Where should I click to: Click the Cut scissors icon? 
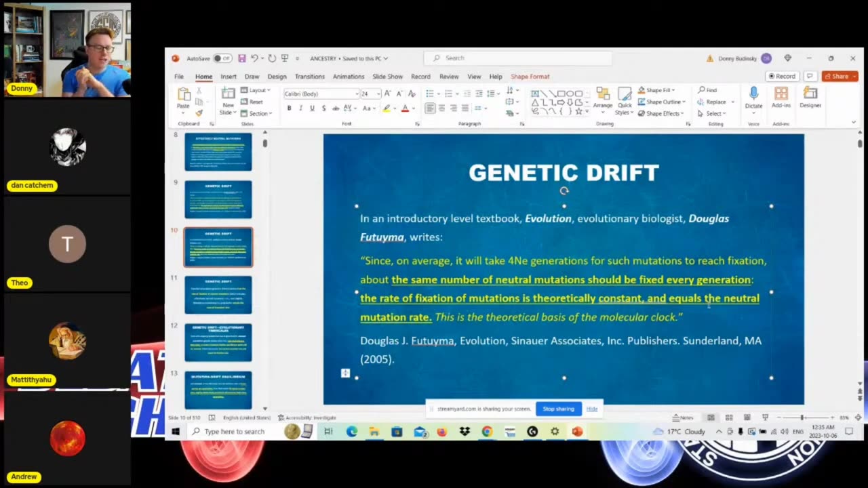tap(199, 90)
